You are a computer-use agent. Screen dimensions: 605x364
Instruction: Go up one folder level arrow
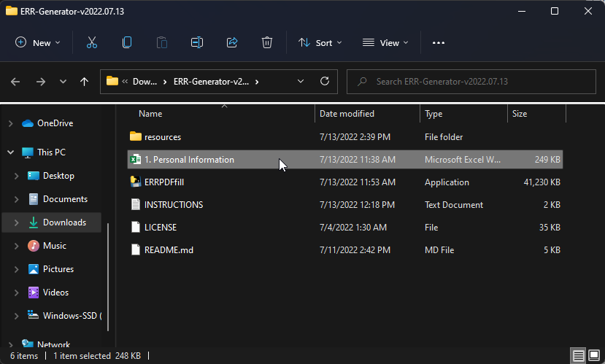coord(84,82)
